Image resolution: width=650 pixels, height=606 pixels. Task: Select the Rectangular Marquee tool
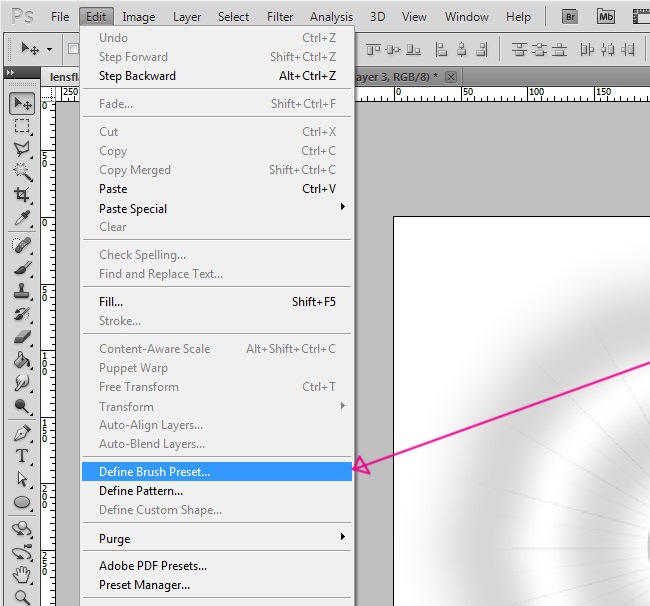pos(22,126)
